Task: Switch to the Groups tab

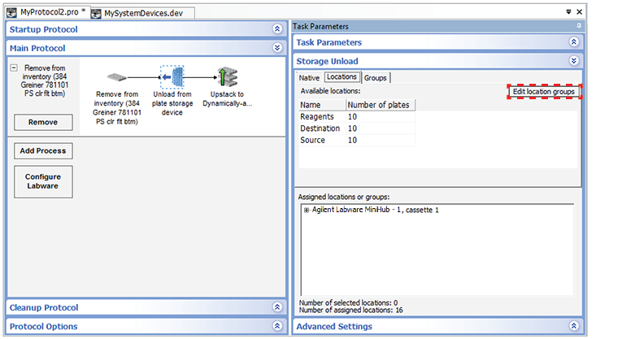Action: point(375,78)
